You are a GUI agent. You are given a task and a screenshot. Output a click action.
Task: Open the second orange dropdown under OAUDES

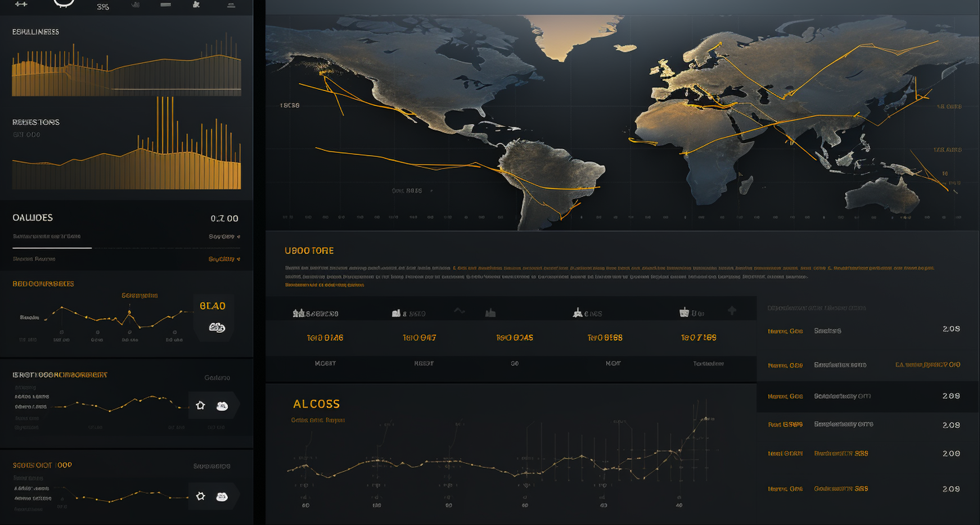224,259
